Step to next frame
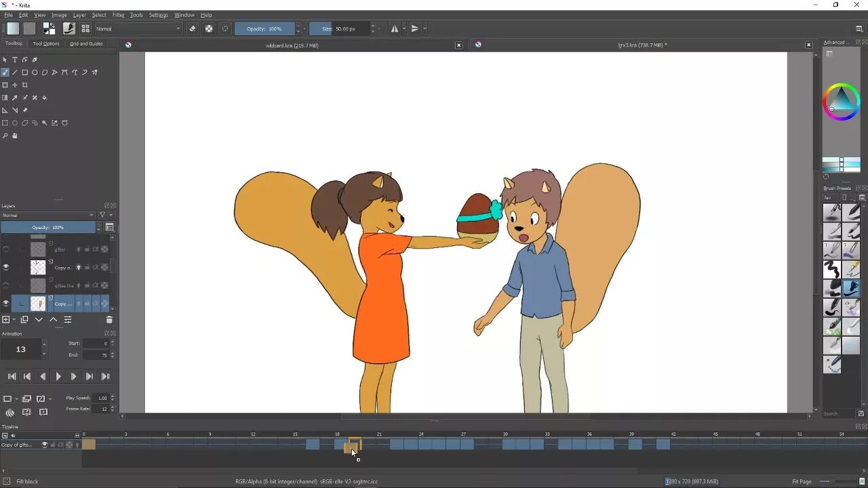The height and width of the screenshot is (488, 868). [x=74, y=377]
